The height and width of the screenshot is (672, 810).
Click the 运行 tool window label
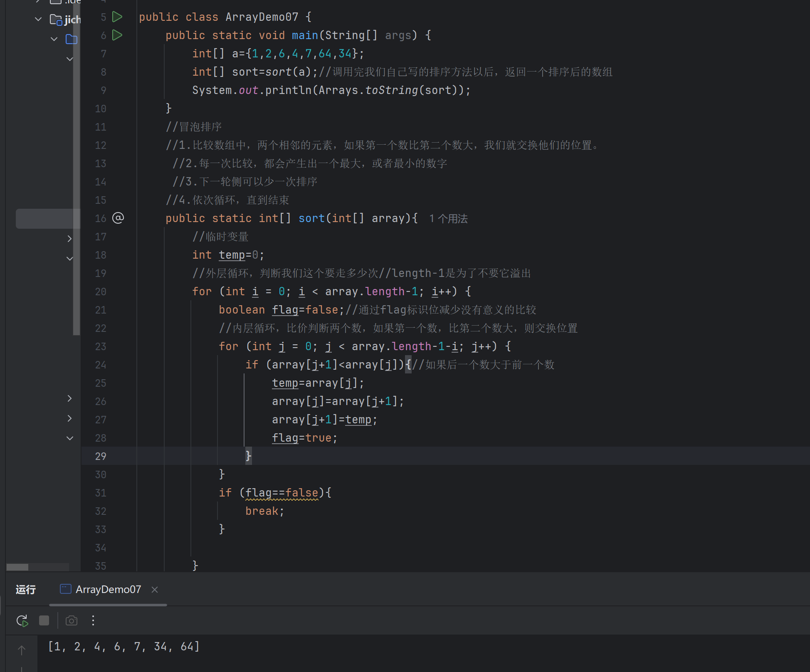(26, 590)
